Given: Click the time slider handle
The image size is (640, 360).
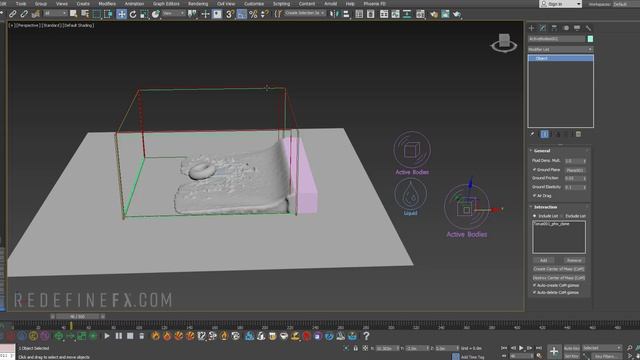Looking at the screenshot, I should (x=78, y=316).
